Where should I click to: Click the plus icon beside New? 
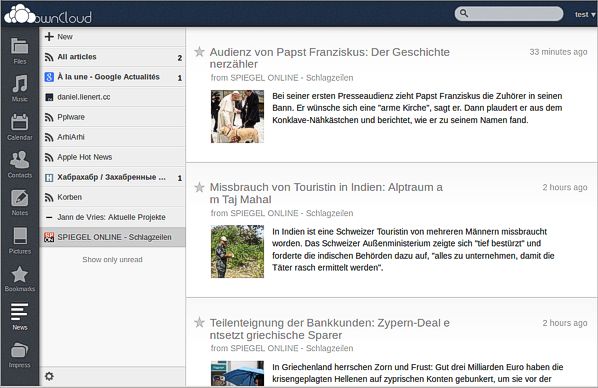tap(49, 37)
